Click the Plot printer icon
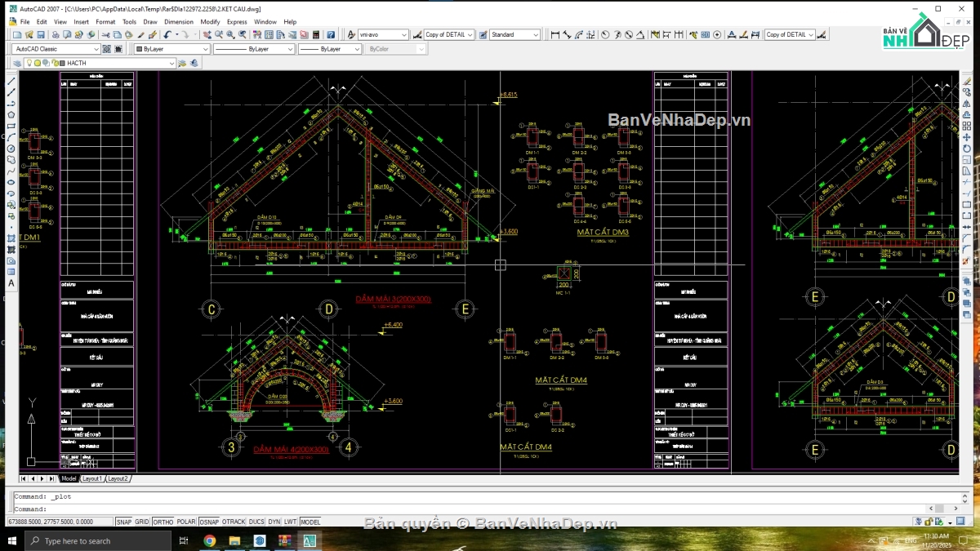The width and height of the screenshot is (980, 551). click(56, 35)
